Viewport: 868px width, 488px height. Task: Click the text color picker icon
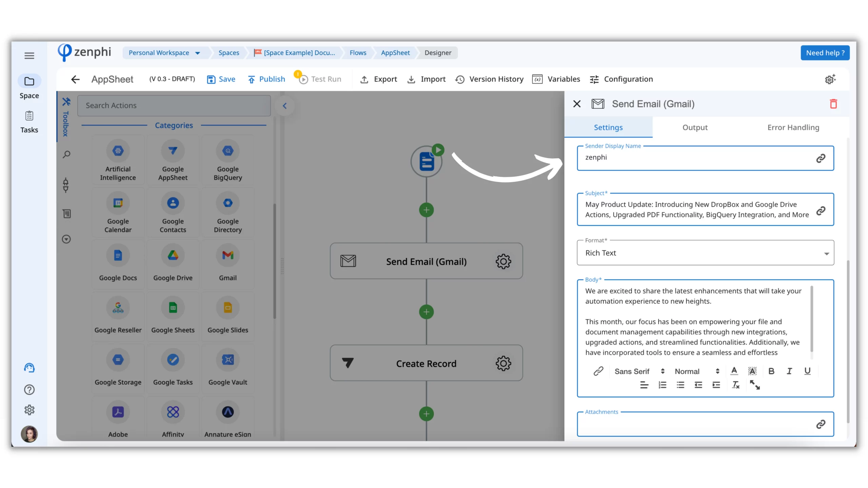click(x=734, y=371)
